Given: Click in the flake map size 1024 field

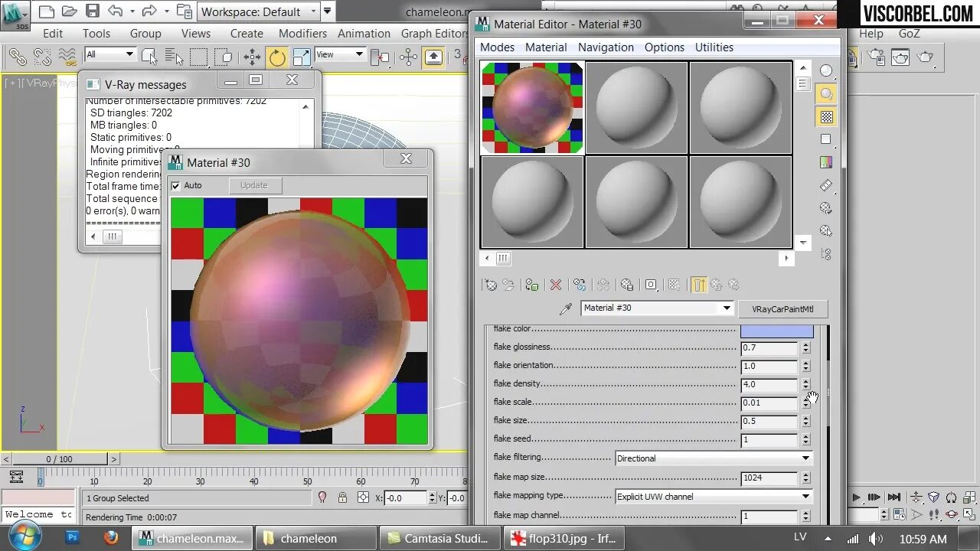Looking at the screenshot, I should click(x=769, y=478).
